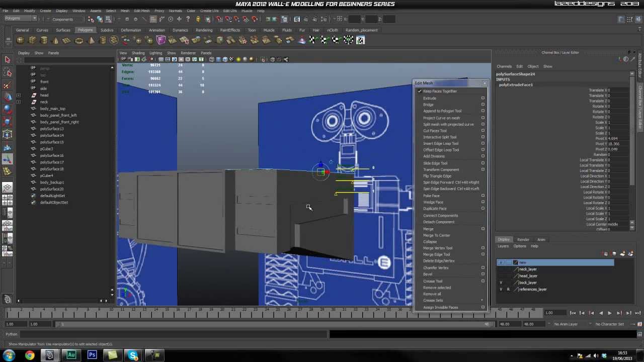
Task: Click the Windows Start button
Action: (x=9, y=355)
